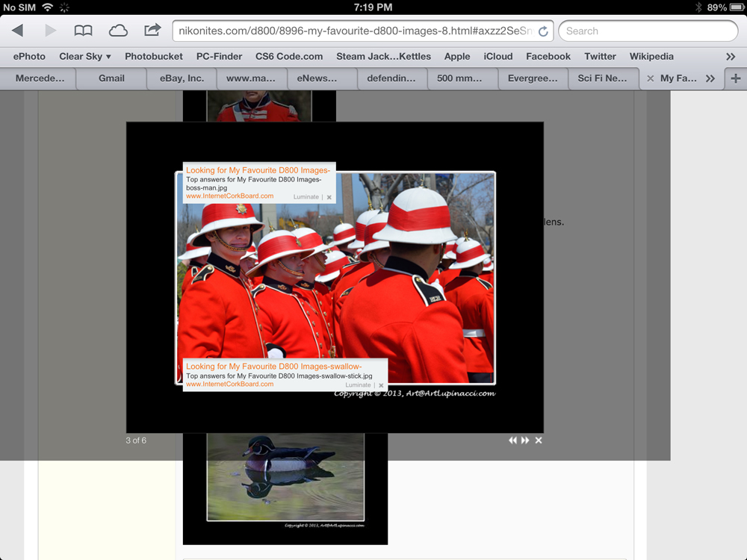The width and height of the screenshot is (747, 560).
Task: Go to next image in lightbox
Action: [x=525, y=441]
